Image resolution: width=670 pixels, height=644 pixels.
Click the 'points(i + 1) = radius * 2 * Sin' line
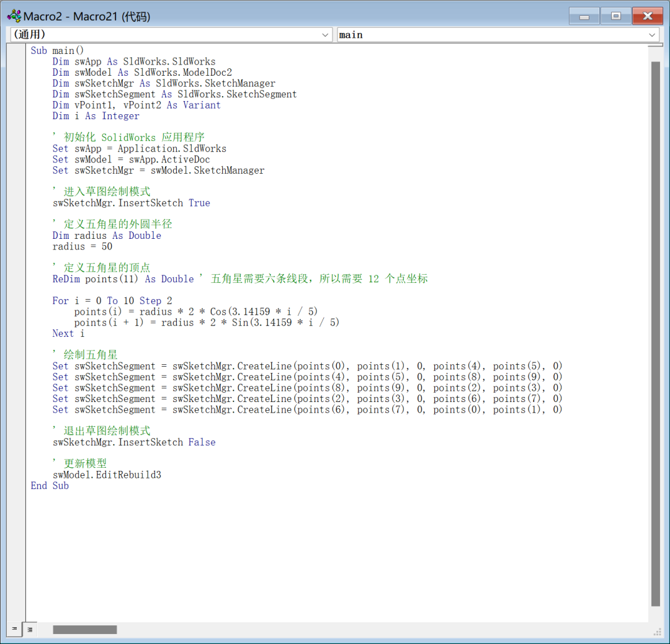point(207,323)
